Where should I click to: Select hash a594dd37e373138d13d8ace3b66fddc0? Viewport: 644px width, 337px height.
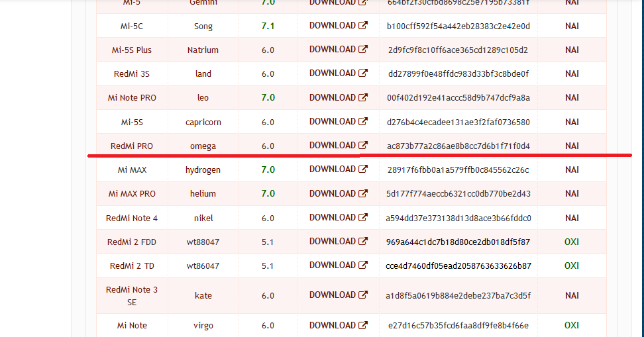pos(458,218)
